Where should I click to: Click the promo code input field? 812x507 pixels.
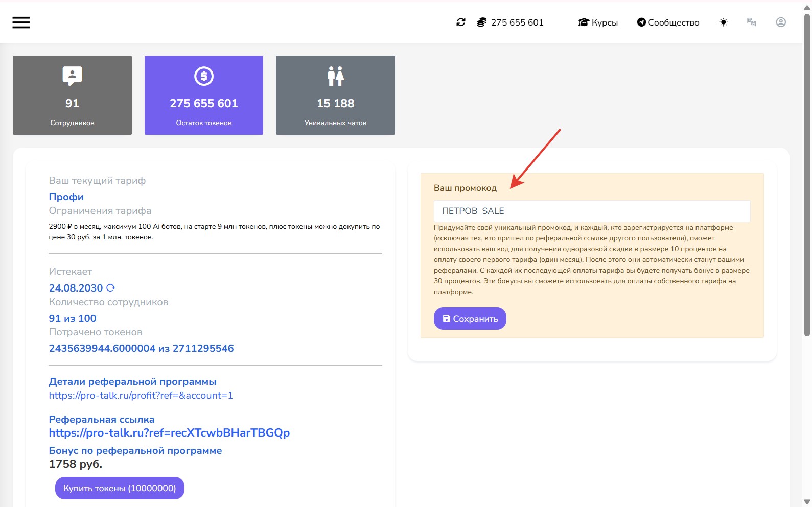[592, 211]
